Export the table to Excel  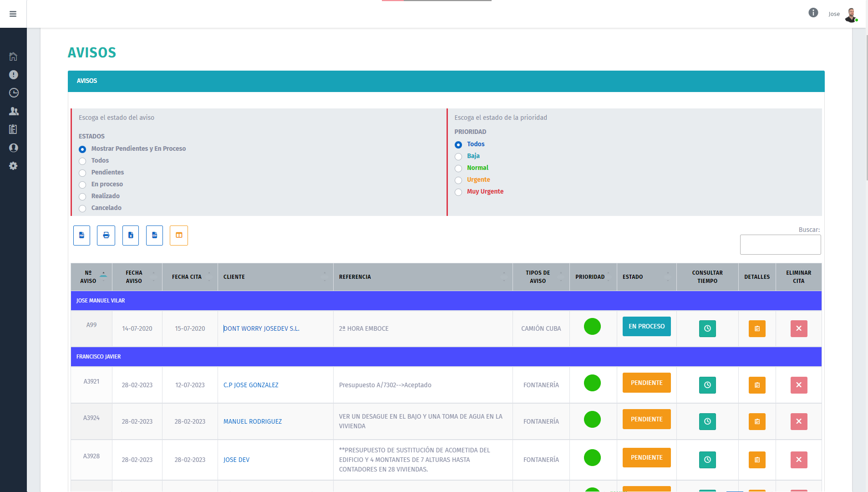point(131,236)
